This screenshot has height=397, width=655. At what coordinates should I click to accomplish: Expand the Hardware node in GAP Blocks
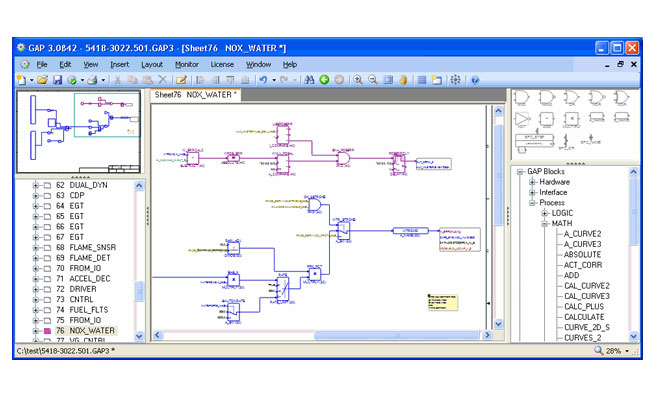[532, 182]
